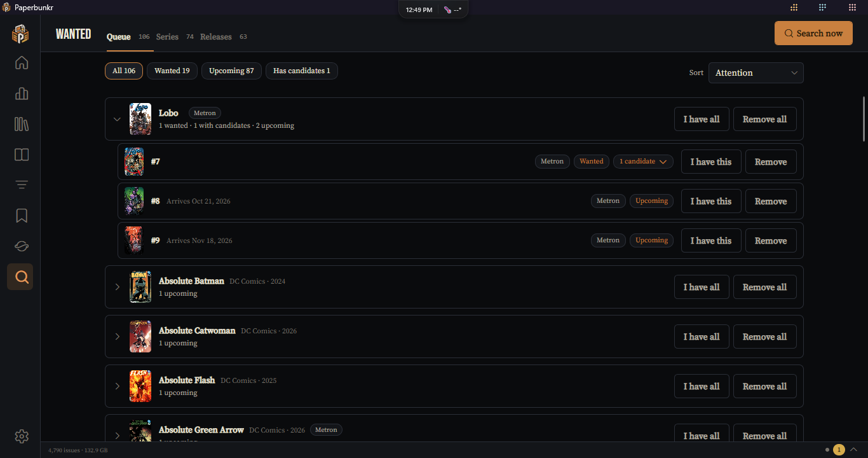The image size is (868, 458).
Task: Remove Lobo issue #8
Action: 771,201
